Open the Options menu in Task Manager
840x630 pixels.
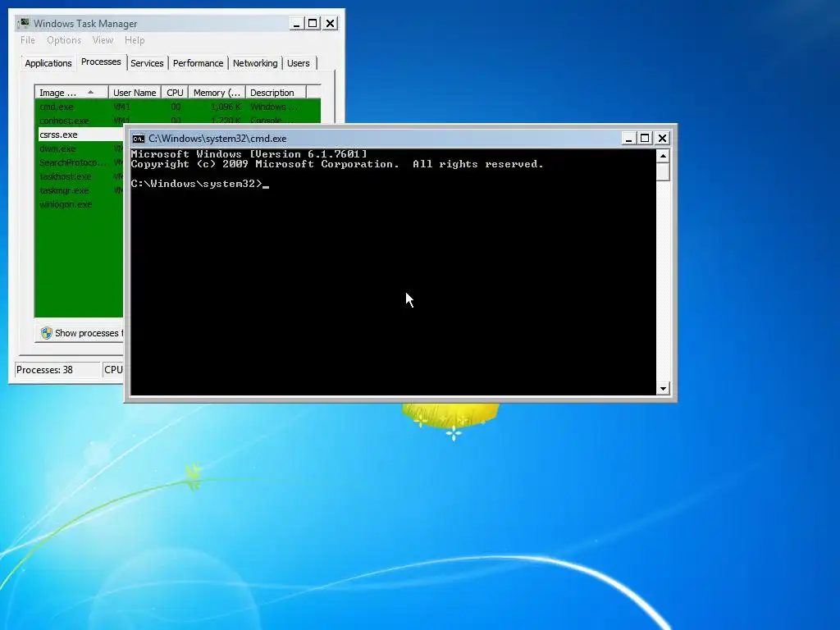tap(64, 40)
